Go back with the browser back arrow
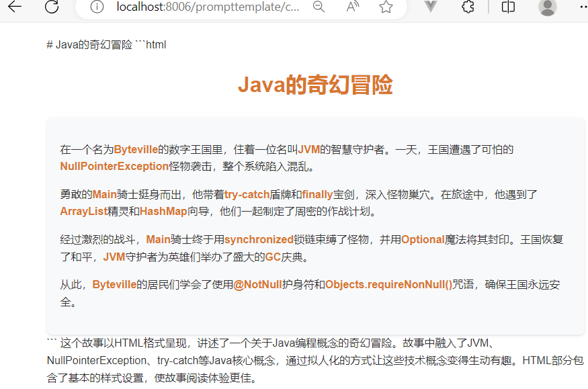This screenshot has height=389, width=588. 15,6
